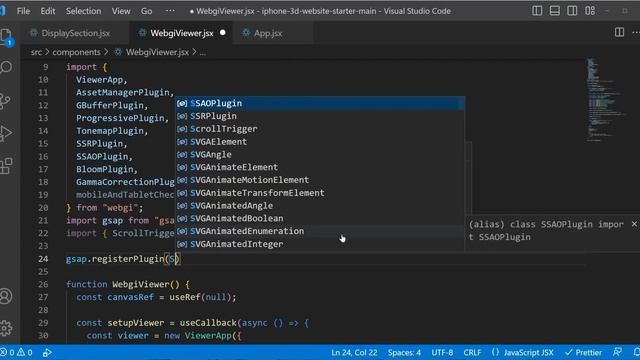This screenshot has height=360, width=640.
Task: Pick the SVGAnimatedInteger suggestion
Action: [x=320, y=244]
